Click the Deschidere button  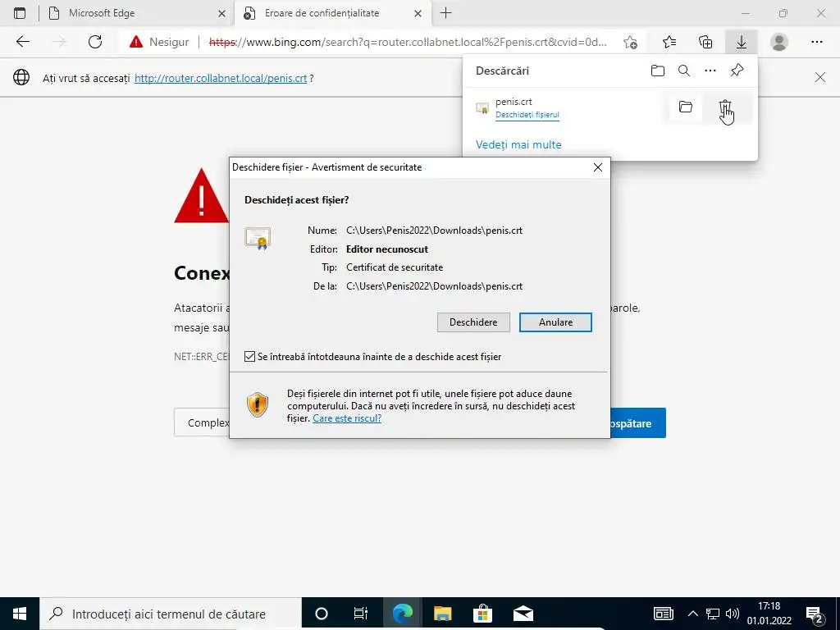473,322
